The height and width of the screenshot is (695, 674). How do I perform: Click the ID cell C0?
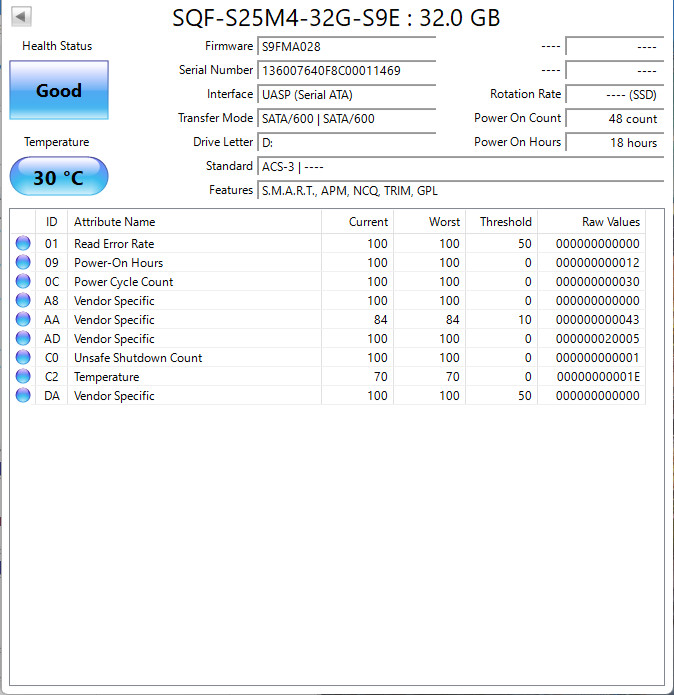(x=51, y=358)
